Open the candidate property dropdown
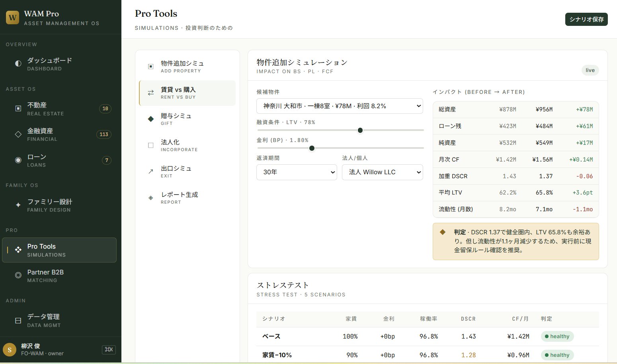This screenshot has width=617, height=364. (340, 106)
